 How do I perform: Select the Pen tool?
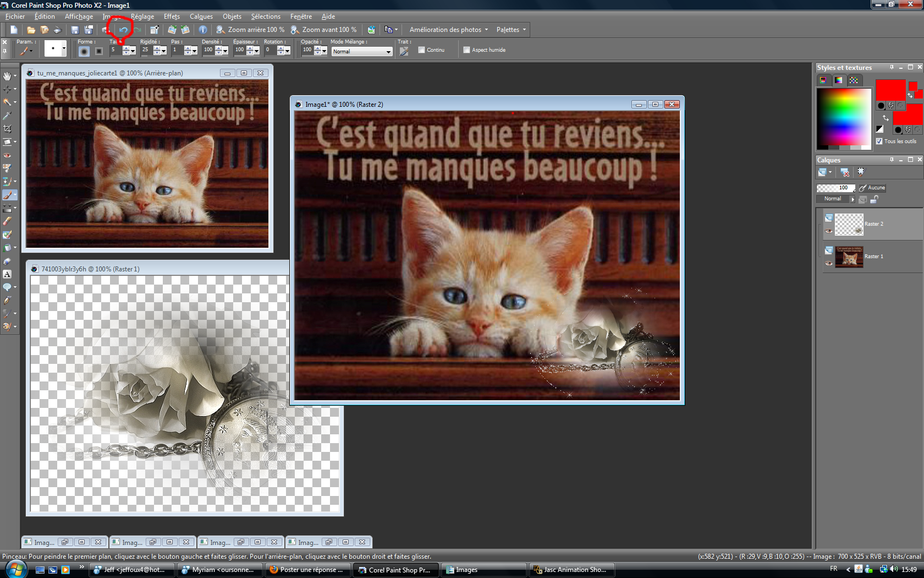coord(7,301)
